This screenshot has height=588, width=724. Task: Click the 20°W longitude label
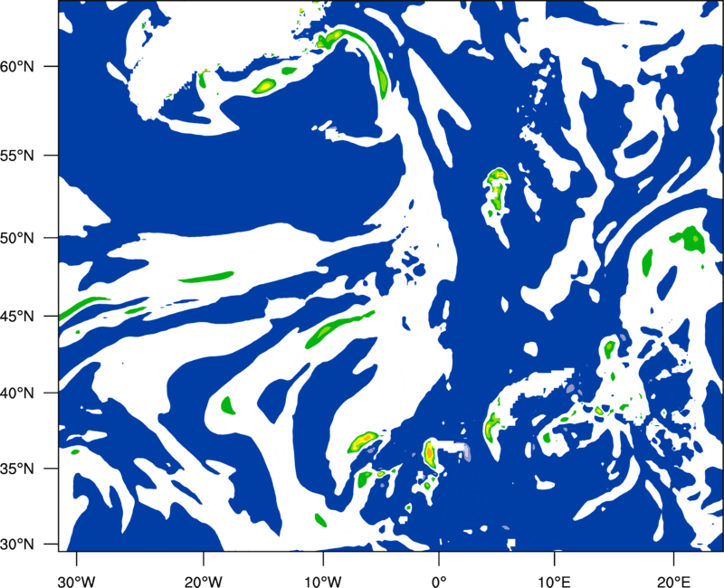tap(203, 582)
